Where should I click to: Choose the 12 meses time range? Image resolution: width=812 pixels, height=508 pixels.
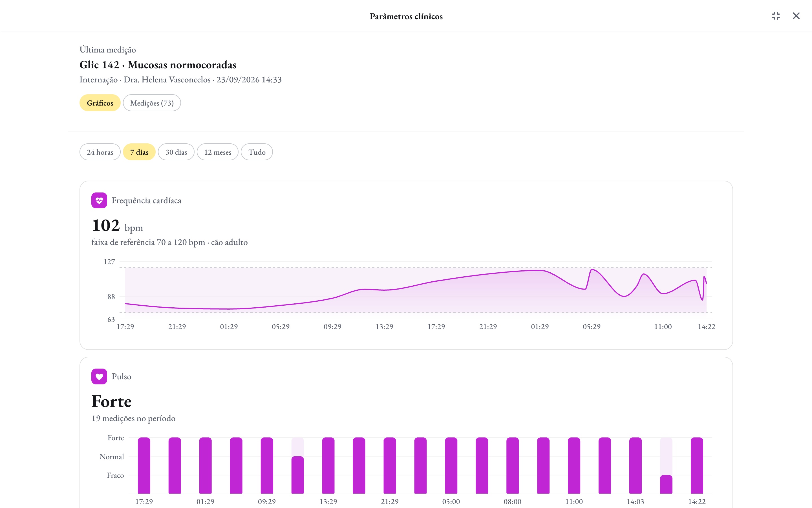coord(218,152)
